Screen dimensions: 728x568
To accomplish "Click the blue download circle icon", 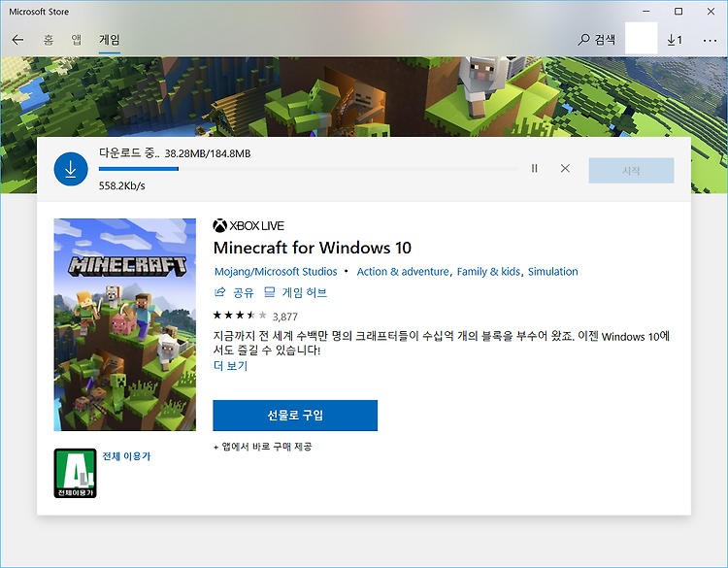I will coord(71,169).
